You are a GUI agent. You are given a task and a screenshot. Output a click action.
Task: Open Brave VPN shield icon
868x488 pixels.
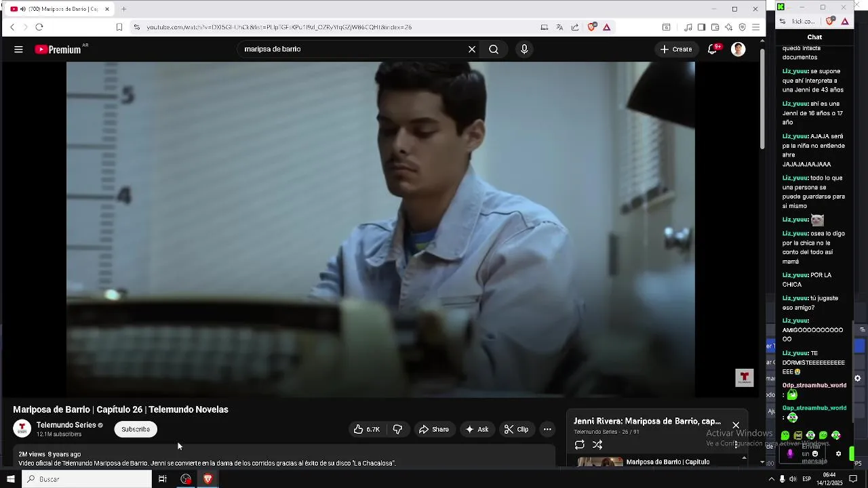pos(743,27)
